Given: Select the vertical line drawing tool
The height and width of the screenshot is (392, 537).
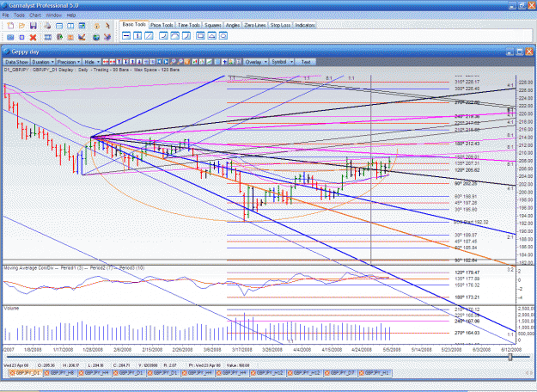Looking at the screenshot, I should pos(137,35).
